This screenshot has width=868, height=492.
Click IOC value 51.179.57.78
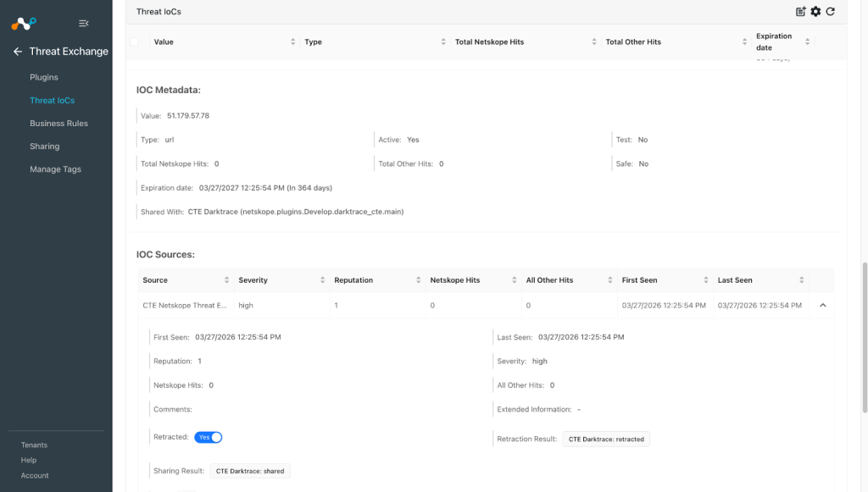click(188, 116)
